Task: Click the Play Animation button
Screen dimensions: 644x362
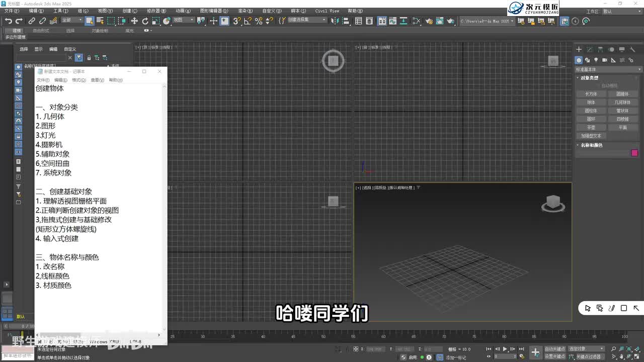Action: coord(505,349)
